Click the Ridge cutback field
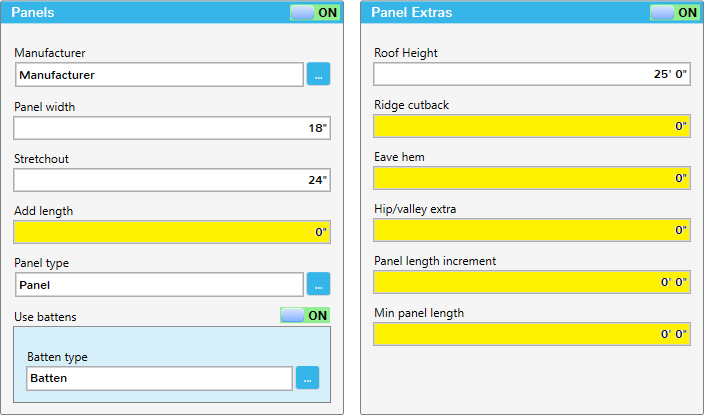Screen dimensions: 704x415 [x=532, y=126]
